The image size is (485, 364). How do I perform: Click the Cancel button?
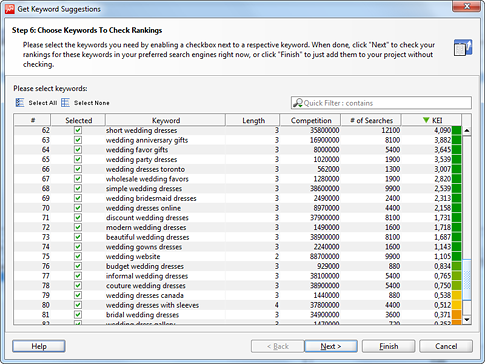(446, 346)
